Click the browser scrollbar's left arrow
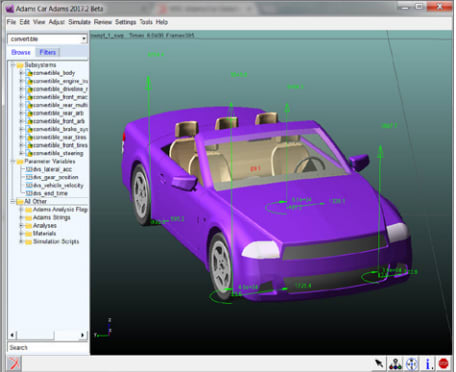456x372 pixels. (12, 335)
